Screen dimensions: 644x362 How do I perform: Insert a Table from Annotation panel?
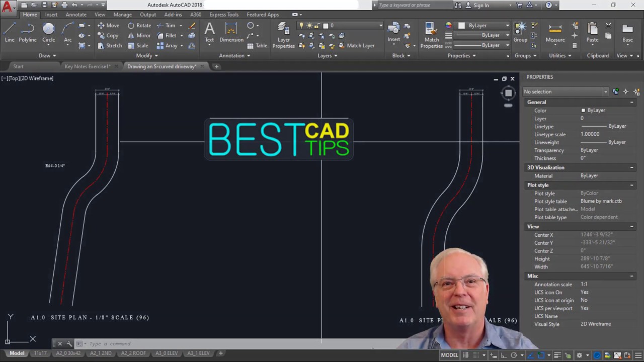pyautogui.click(x=257, y=46)
